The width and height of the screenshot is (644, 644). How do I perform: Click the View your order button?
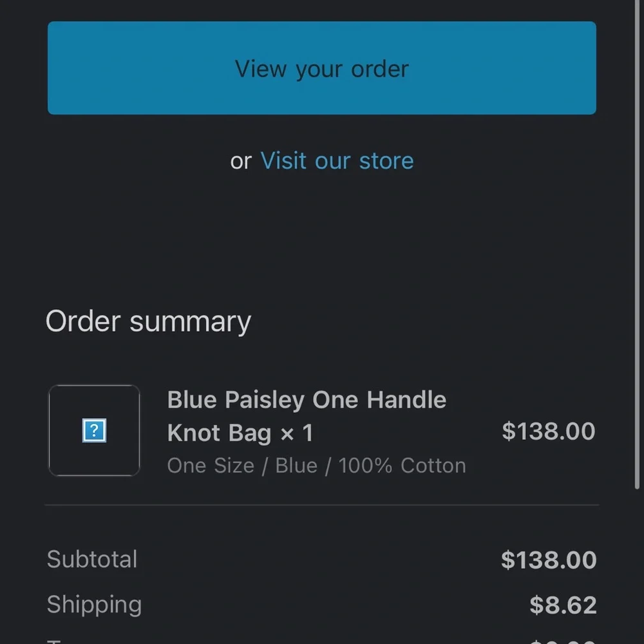pos(321,68)
